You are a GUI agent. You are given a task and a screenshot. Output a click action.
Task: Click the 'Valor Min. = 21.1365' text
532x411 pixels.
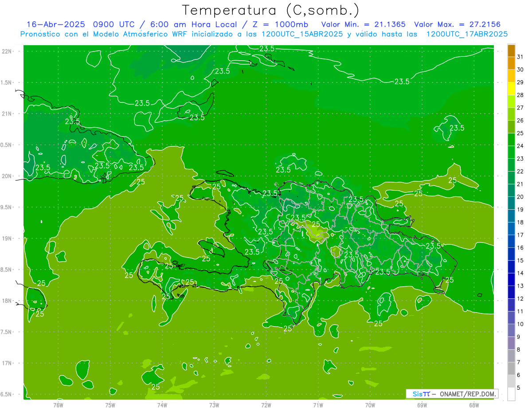point(363,24)
